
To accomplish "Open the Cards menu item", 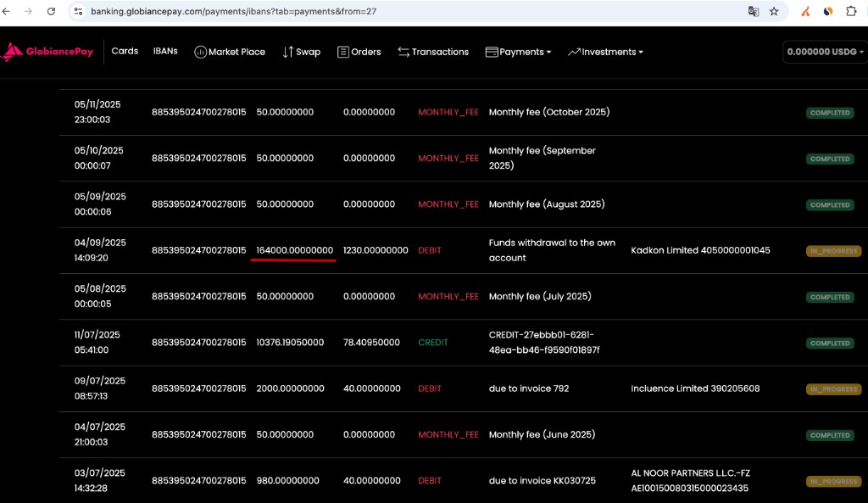I will [125, 51].
